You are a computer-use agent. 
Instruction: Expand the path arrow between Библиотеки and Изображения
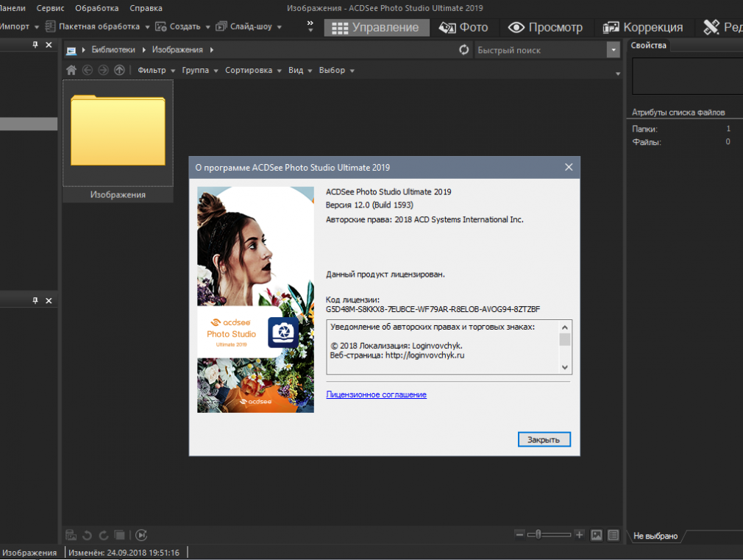143,50
